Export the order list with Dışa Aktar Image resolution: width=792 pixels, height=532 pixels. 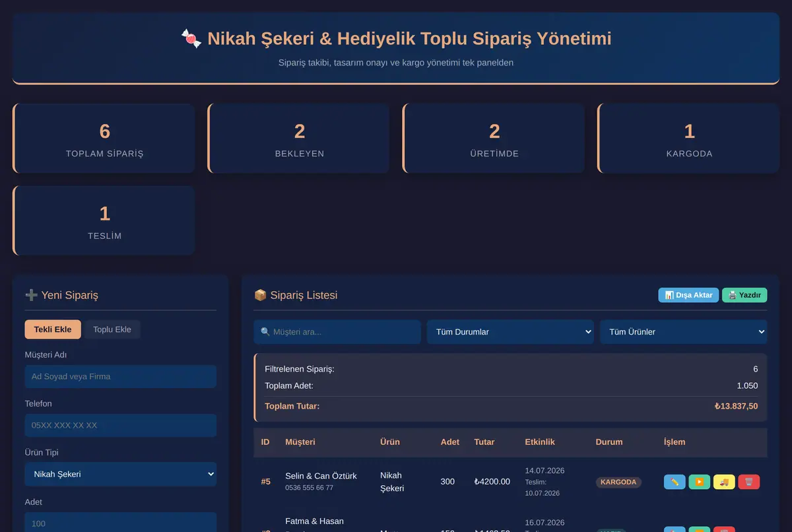click(x=688, y=295)
